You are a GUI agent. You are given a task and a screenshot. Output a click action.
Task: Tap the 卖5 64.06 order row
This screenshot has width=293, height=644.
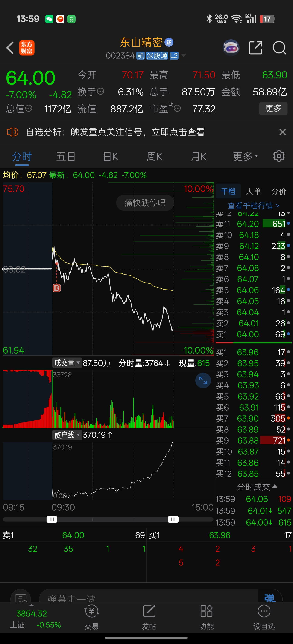(253, 290)
